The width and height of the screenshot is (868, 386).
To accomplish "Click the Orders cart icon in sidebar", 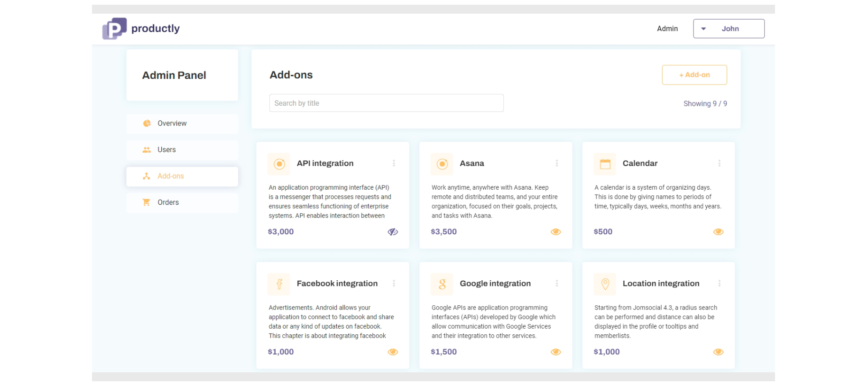I will click(x=147, y=202).
